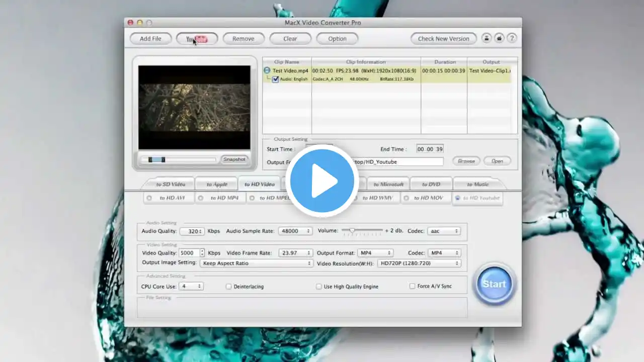Choose the to HD WMV option
This screenshot has width=644, height=362.
pyautogui.click(x=374, y=198)
